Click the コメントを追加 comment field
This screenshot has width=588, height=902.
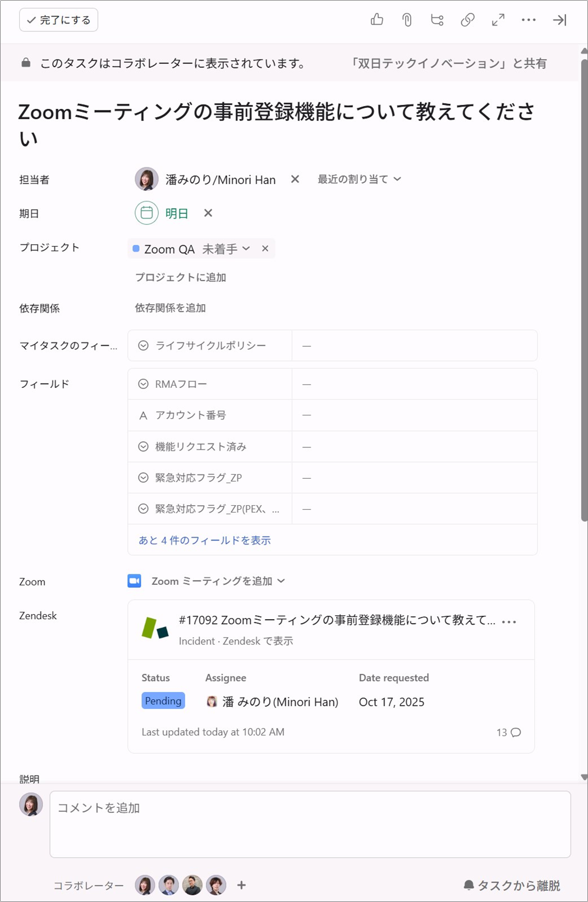pyautogui.click(x=310, y=823)
